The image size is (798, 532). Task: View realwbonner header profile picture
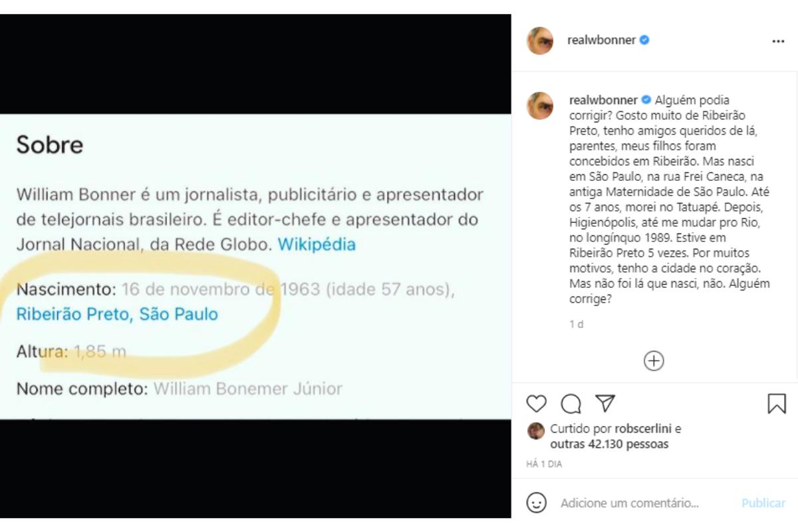pyautogui.click(x=540, y=41)
